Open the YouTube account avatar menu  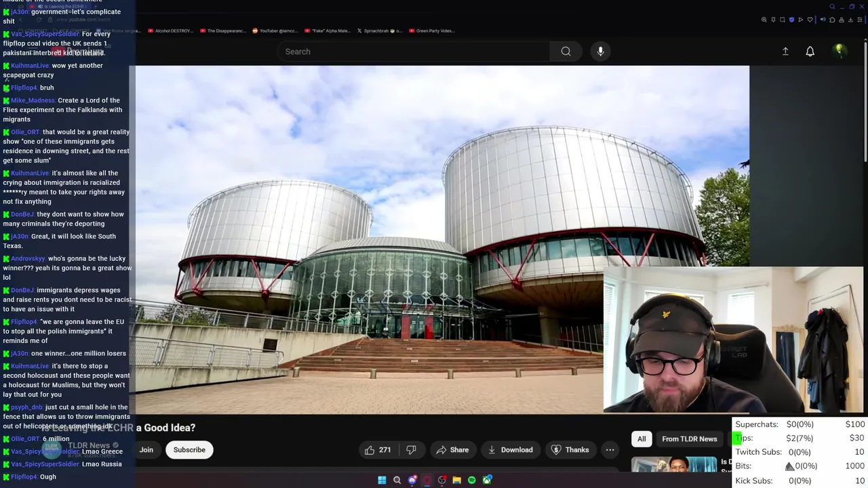tap(840, 51)
